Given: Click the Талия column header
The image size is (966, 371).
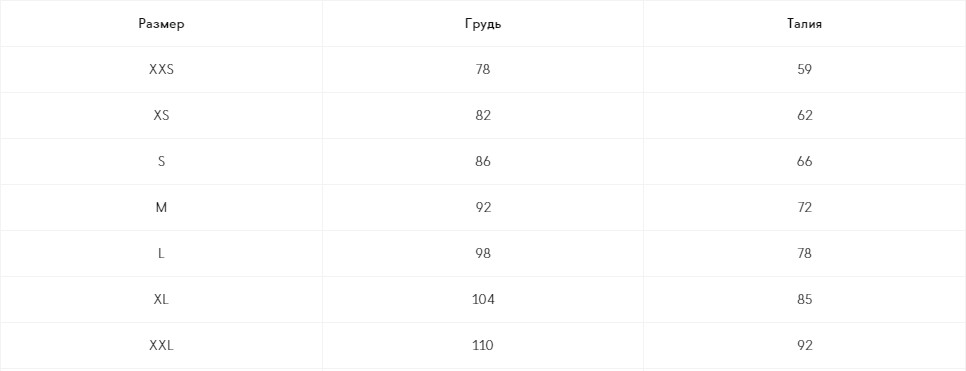Looking at the screenshot, I should pyautogui.click(x=805, y=24).
